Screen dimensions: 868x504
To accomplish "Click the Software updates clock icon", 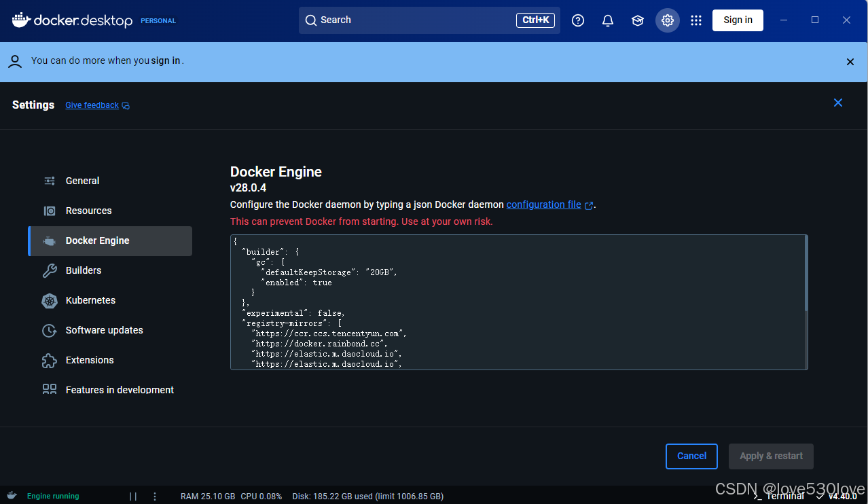I will pyautogui.click(x=50, y=330).
